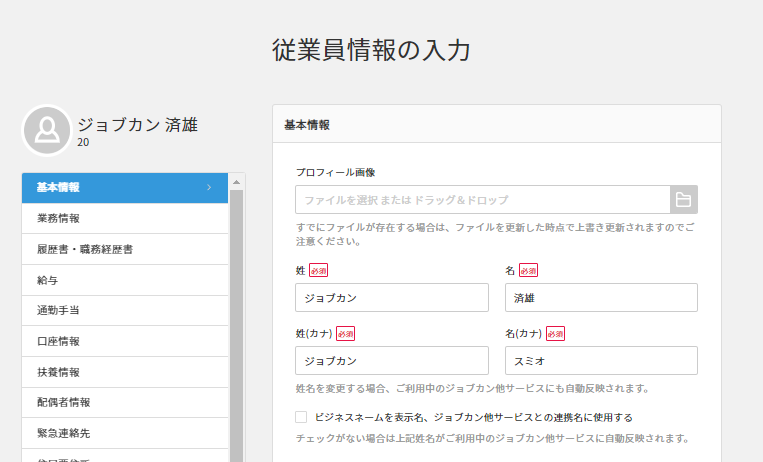Click the sidebar vertical scrollbar track
763x462 pixels.
point(236,326)
